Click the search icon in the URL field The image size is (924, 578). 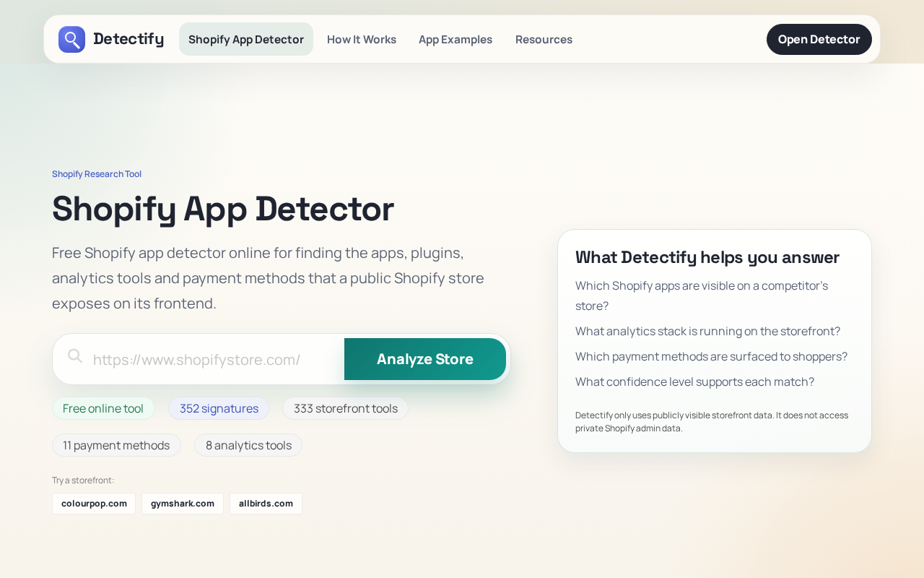point(75,356)
